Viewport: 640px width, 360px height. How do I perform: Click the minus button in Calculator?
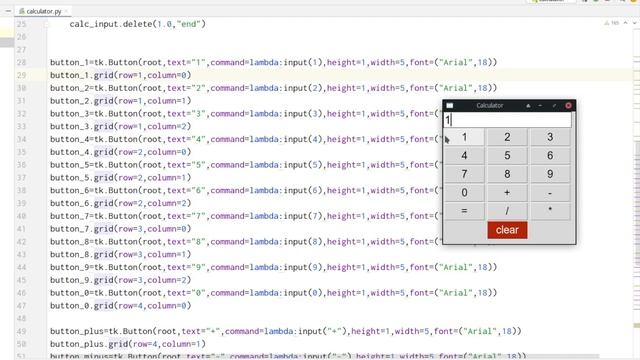(x=550, y=193)
